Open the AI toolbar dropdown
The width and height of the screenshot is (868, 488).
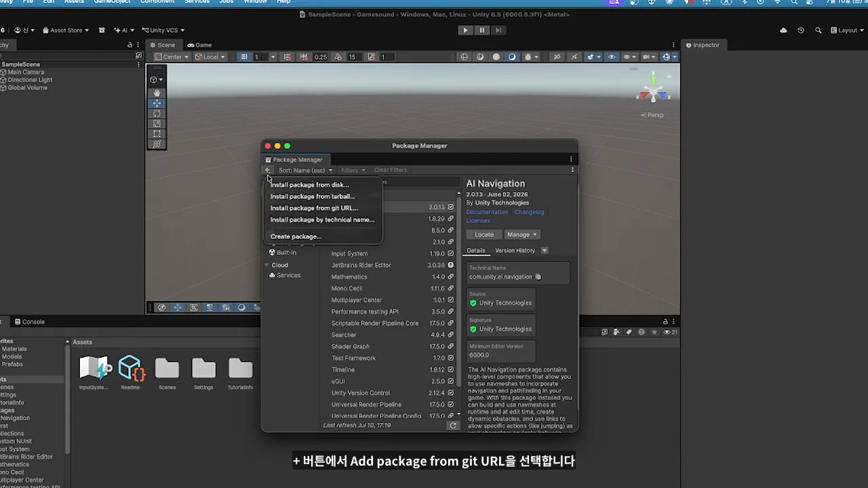pos(124,30)
